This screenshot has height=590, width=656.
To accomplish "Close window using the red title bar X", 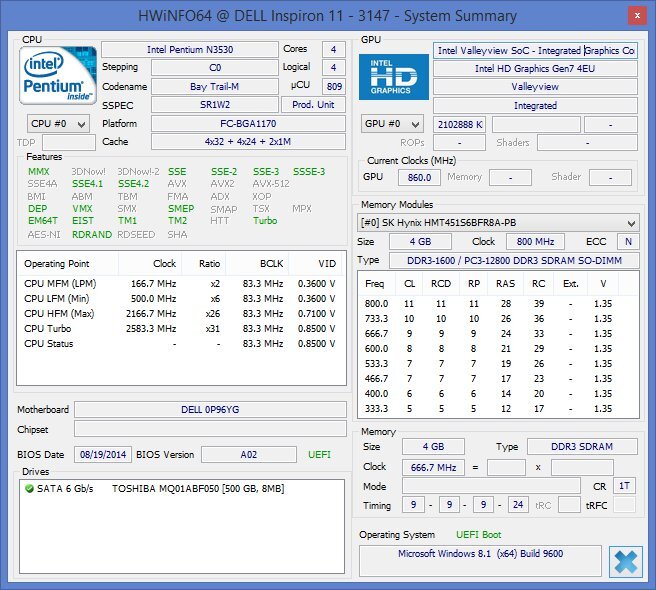I will click(637, 16).
